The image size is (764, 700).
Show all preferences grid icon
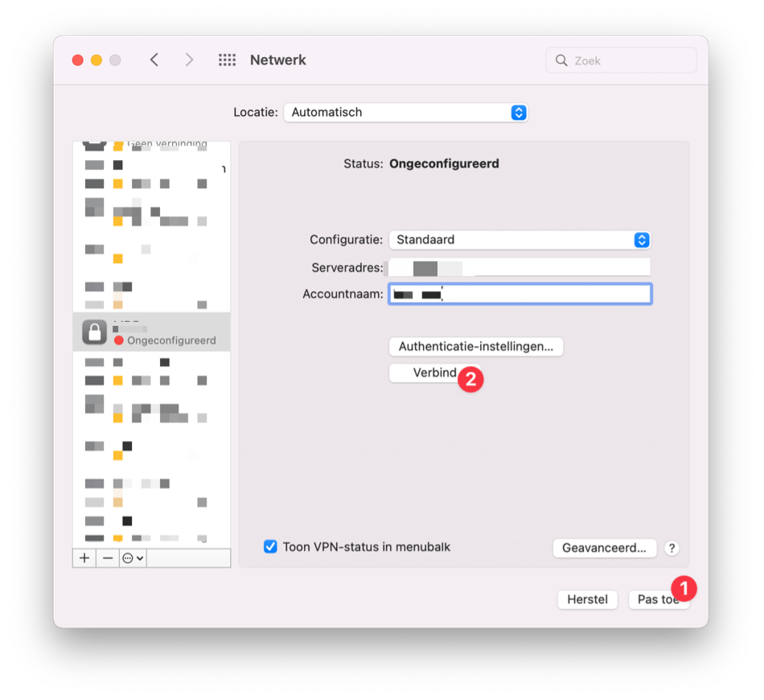[227, 60]
